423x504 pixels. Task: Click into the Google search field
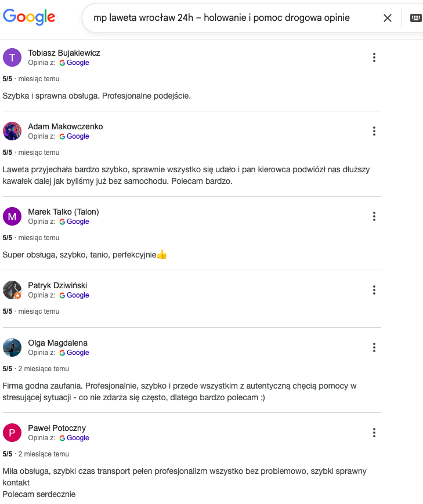(232, 18)
